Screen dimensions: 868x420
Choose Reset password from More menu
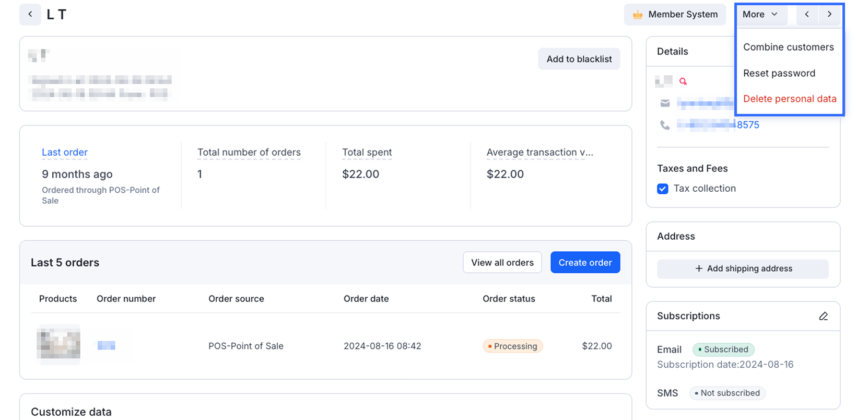[x=779, y=73]
